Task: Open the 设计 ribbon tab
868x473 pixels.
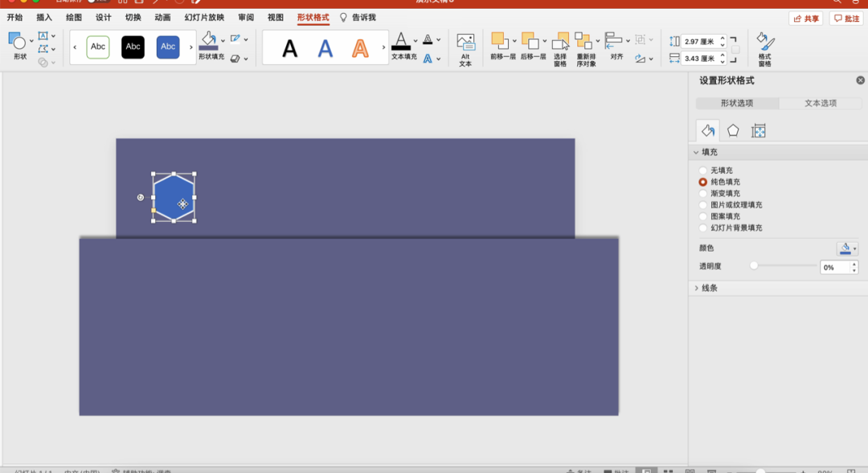Action: click(104, 18)
